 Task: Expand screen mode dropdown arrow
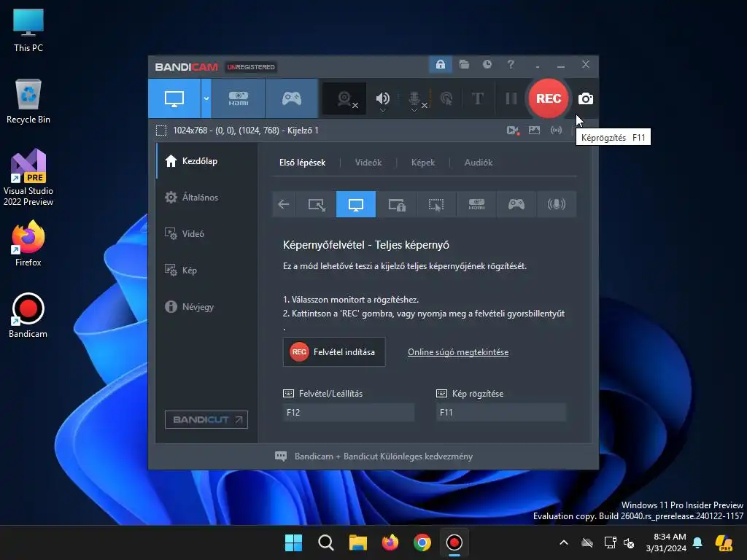(x=206, y=98)
